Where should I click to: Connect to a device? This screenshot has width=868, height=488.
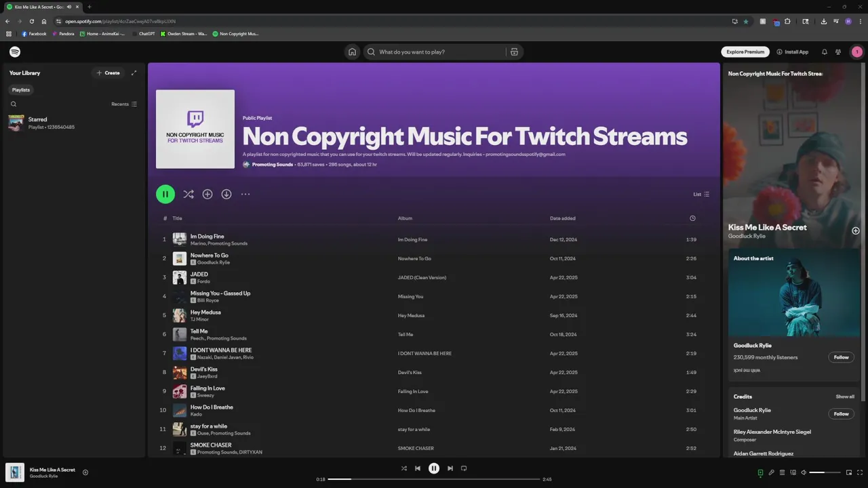(793, 472)
